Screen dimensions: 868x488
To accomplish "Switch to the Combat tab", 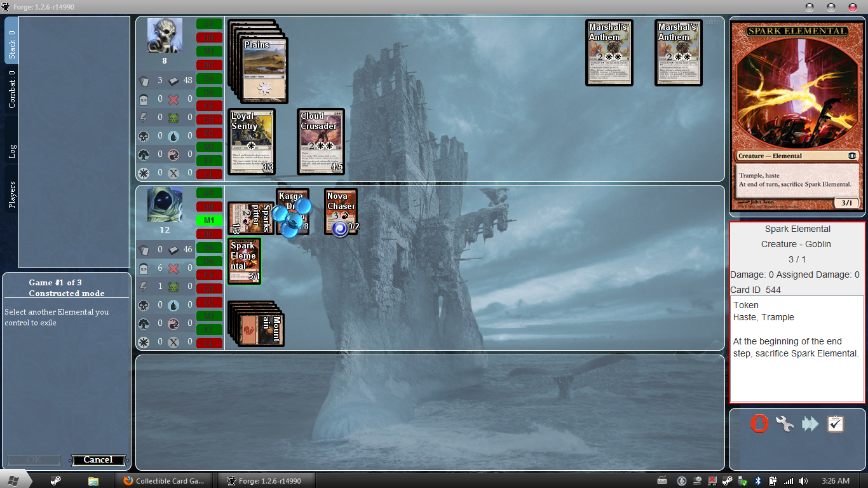I will 11,90.
